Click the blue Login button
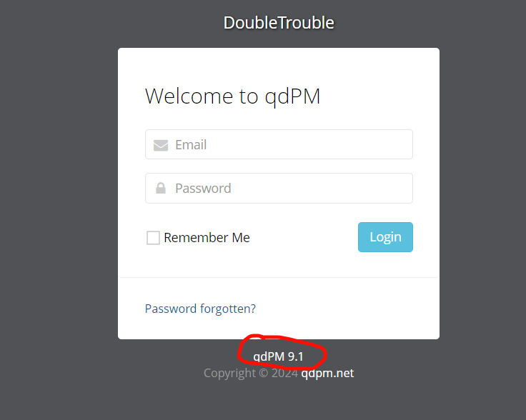526x420 pixels. (x=385, y=237)
